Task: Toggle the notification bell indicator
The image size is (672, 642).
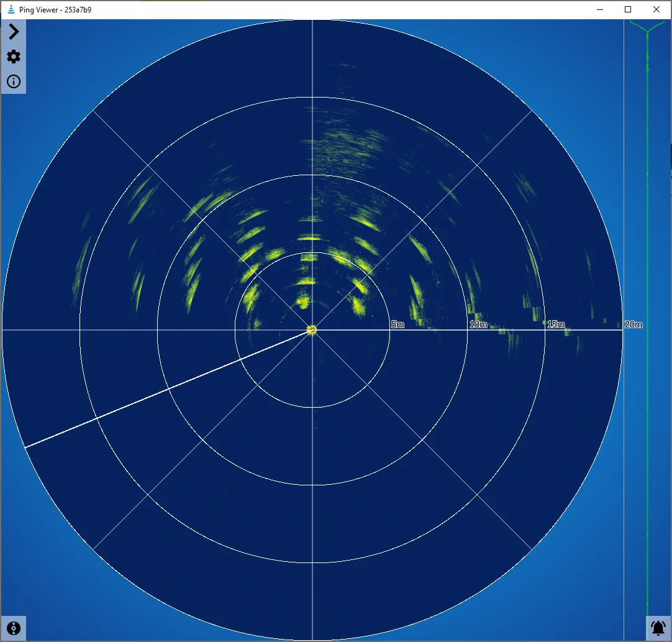Action: (x=658, y=628)
